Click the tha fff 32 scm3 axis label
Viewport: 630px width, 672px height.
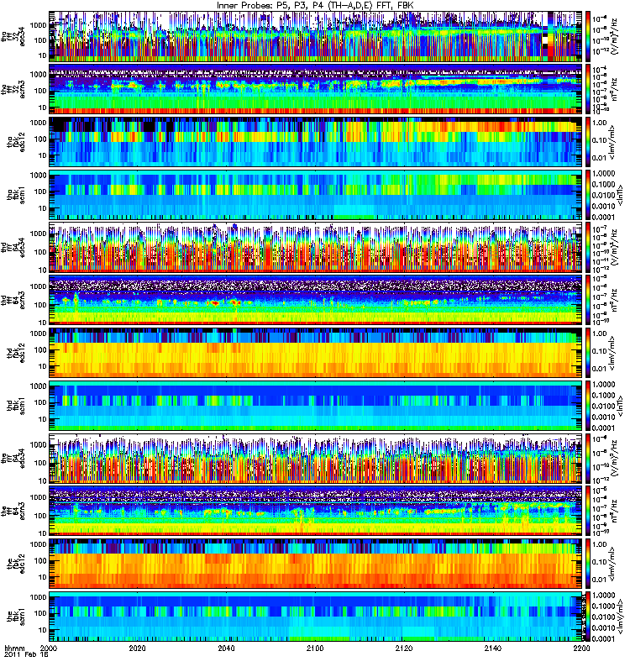(13, 90)
